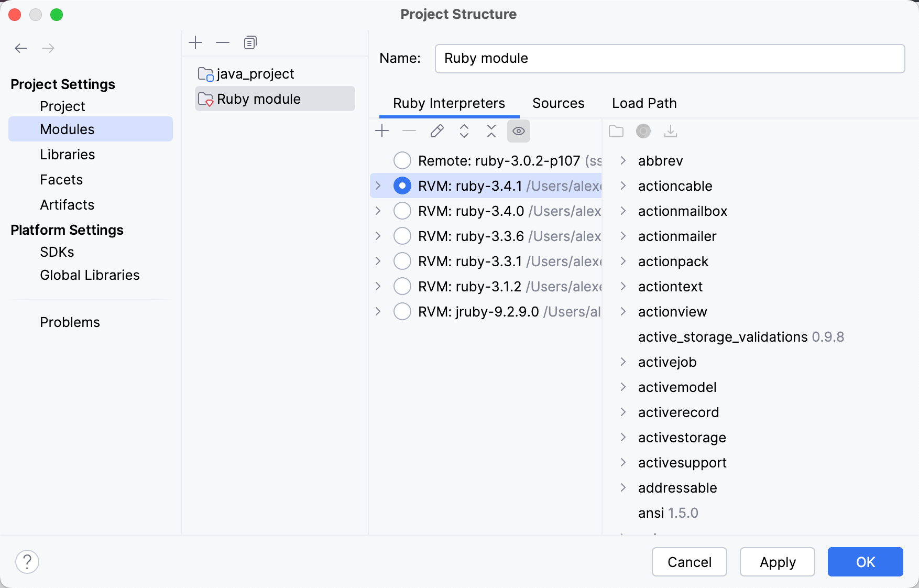
Task: Attach gems folder via folder icon
Action: (x=616, y=131)
